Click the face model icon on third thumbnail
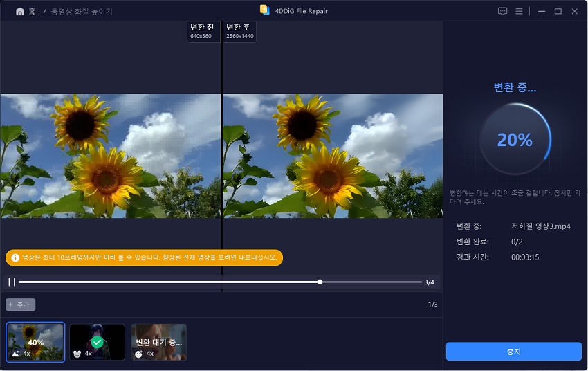Screen dimensions: 588x371 coord(139,353)
